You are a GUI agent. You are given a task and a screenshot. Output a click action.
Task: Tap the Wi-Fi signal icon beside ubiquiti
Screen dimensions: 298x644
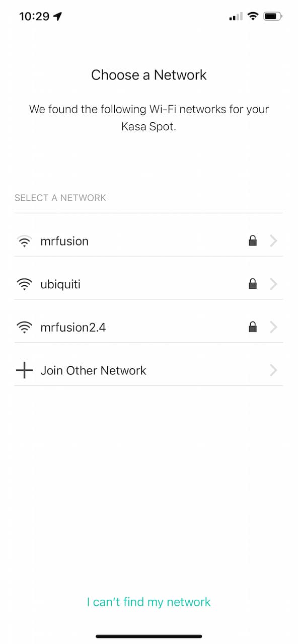tap(24, 285)
